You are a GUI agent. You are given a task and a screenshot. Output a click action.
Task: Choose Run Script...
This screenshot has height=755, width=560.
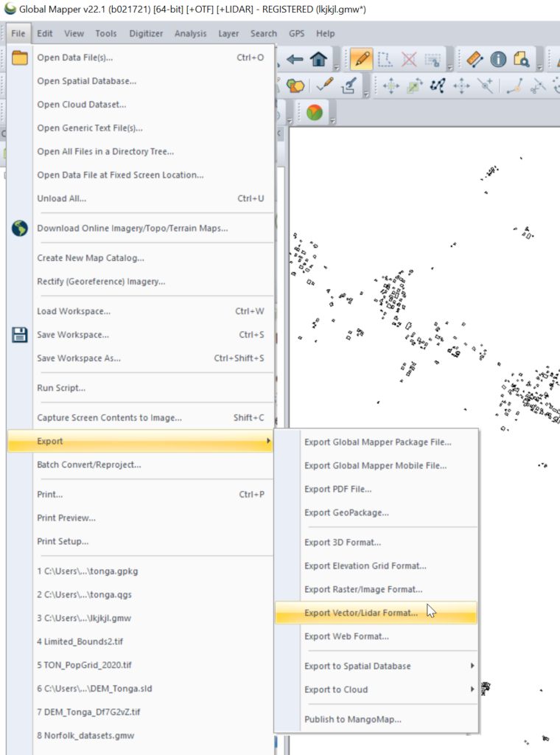click(x=141, y=388)
